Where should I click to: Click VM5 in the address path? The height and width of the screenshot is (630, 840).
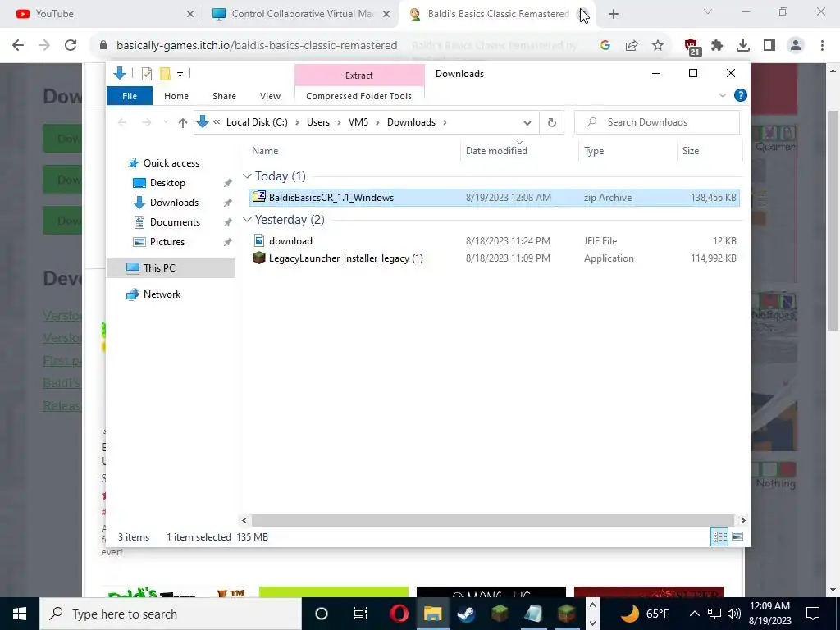coord(358,122)
